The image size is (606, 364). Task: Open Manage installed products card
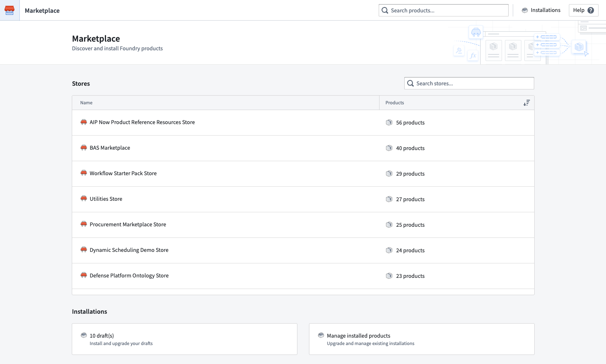[422, 339]
